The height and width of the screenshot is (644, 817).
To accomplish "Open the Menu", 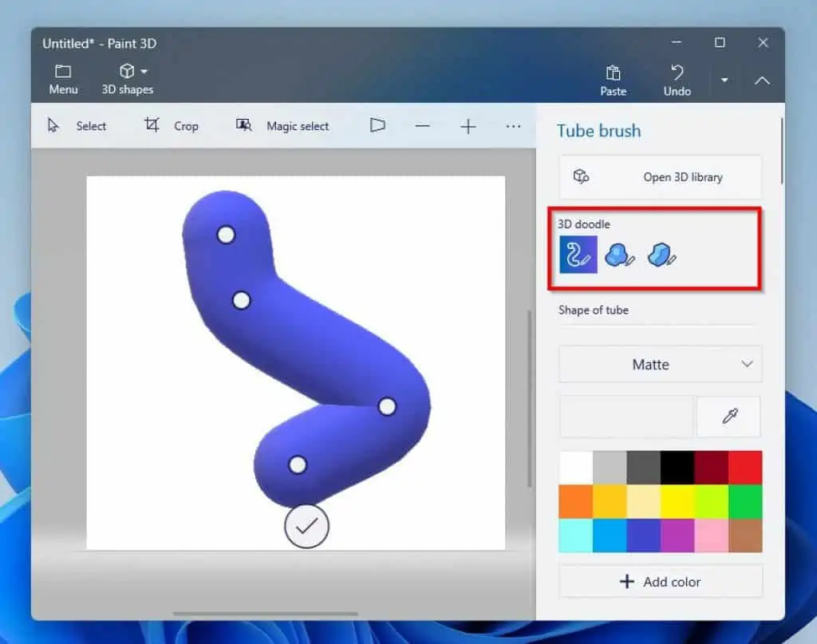I will pyautogui.click(x=63, y=79).
